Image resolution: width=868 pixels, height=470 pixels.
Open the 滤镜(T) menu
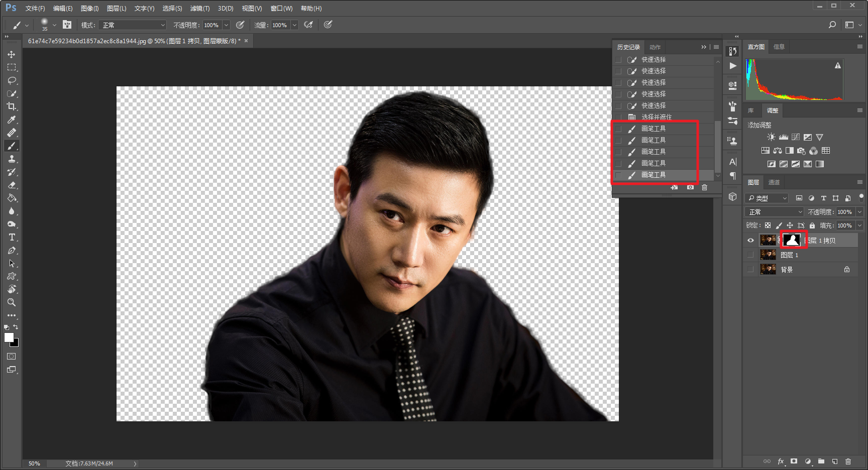tap(200, 9)
